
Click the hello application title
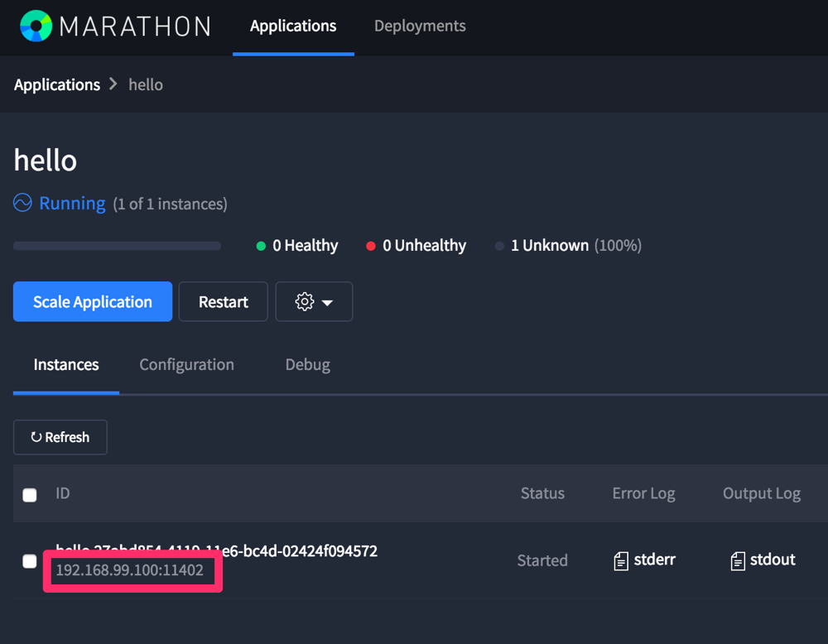tap(46, 160)
